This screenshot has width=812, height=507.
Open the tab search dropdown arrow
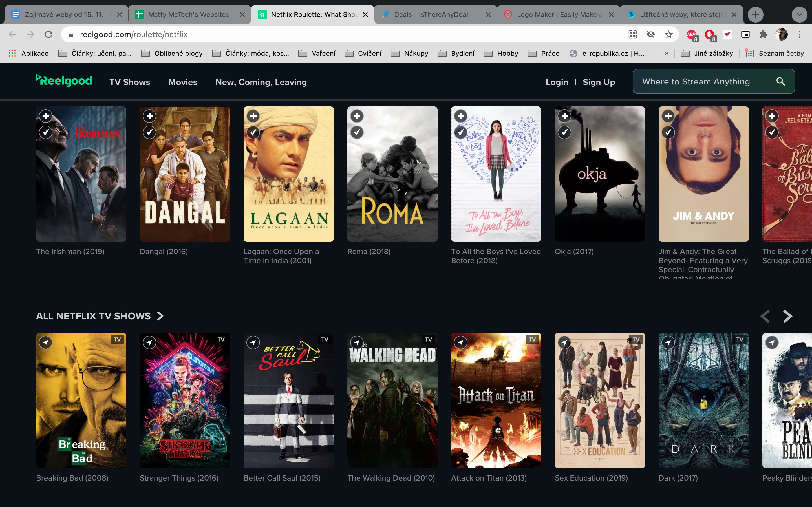tap(799, 14)
